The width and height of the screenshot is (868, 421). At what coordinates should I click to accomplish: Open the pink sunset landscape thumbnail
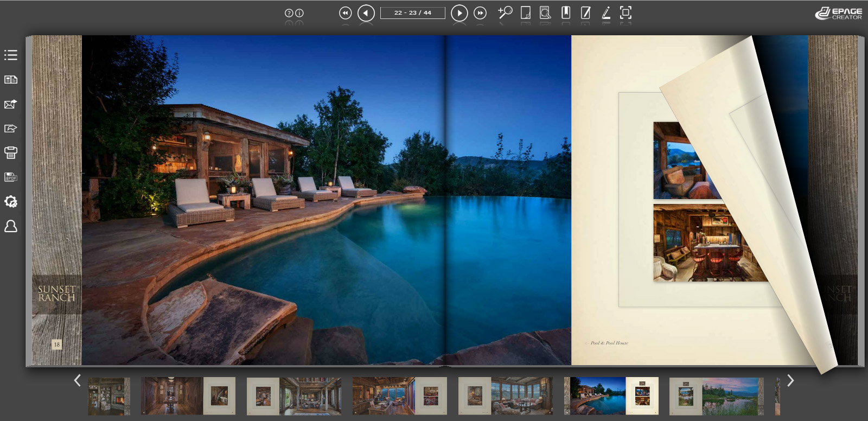tap(732, 397)
